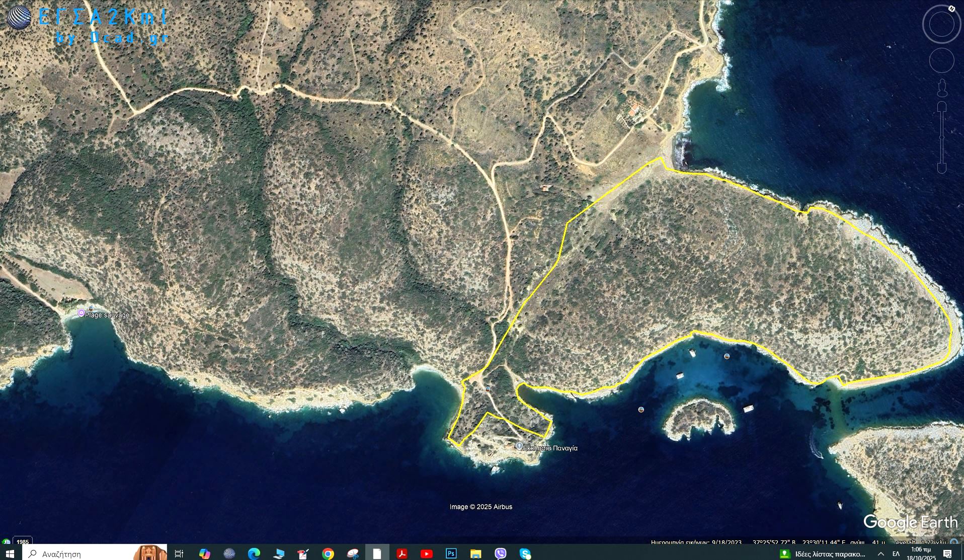
Task: Open the historical imagery clock icon
Action: [x=6, y=542]
